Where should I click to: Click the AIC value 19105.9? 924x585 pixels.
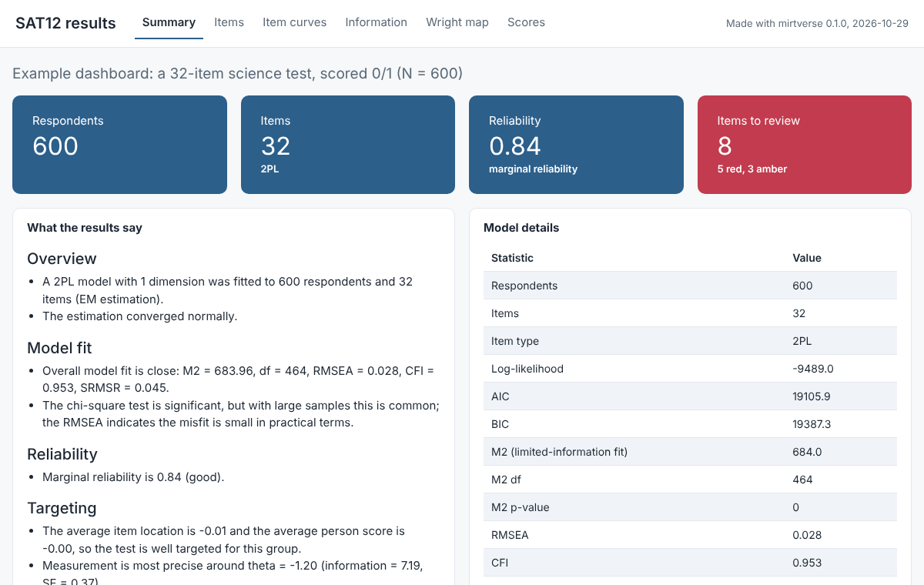[812, 396]
